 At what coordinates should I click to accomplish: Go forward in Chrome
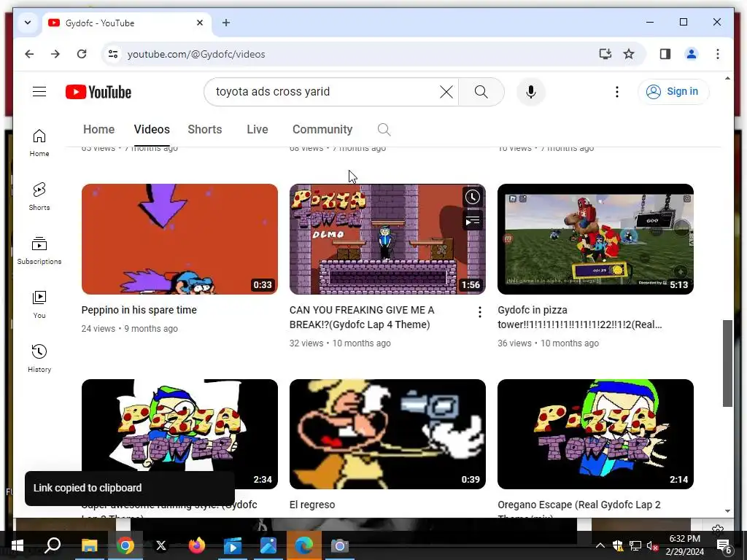click(x=55, y=54)
